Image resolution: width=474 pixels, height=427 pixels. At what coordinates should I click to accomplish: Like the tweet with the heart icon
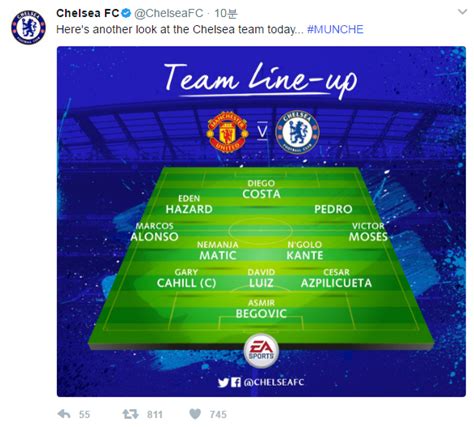pos(195,414)
